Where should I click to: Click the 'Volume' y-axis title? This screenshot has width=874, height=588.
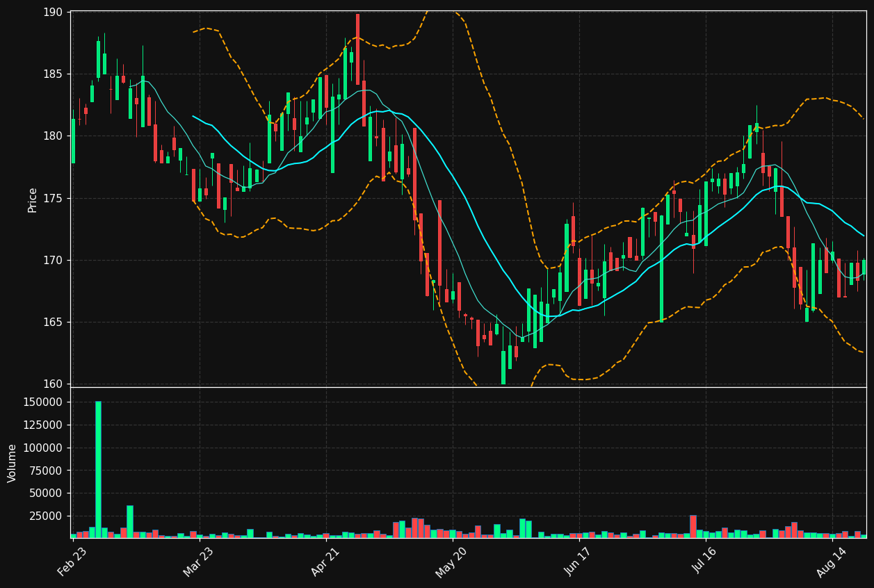click(x=13, y=463)
